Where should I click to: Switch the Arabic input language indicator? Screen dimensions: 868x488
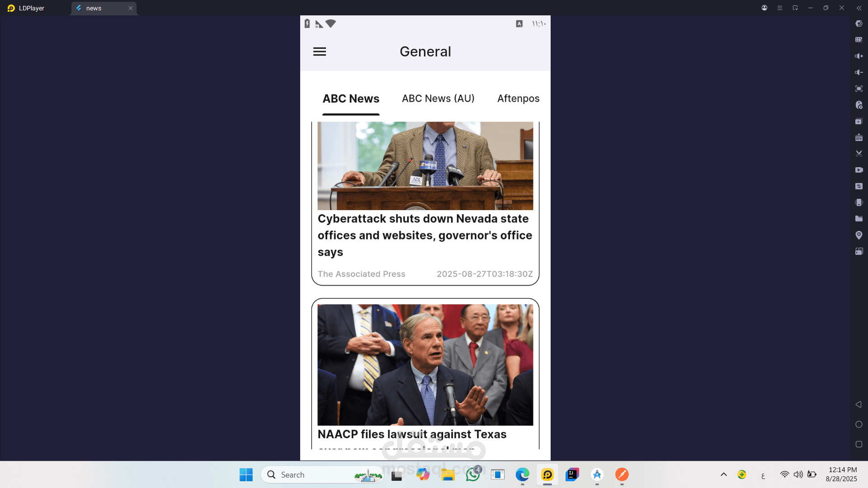tap(763, 475)
